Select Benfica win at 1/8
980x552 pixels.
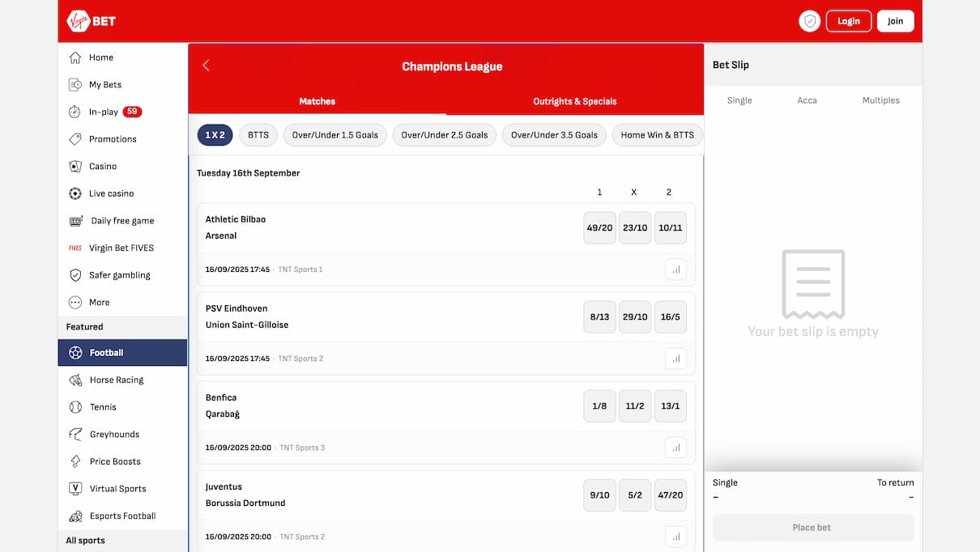point(599,406)
